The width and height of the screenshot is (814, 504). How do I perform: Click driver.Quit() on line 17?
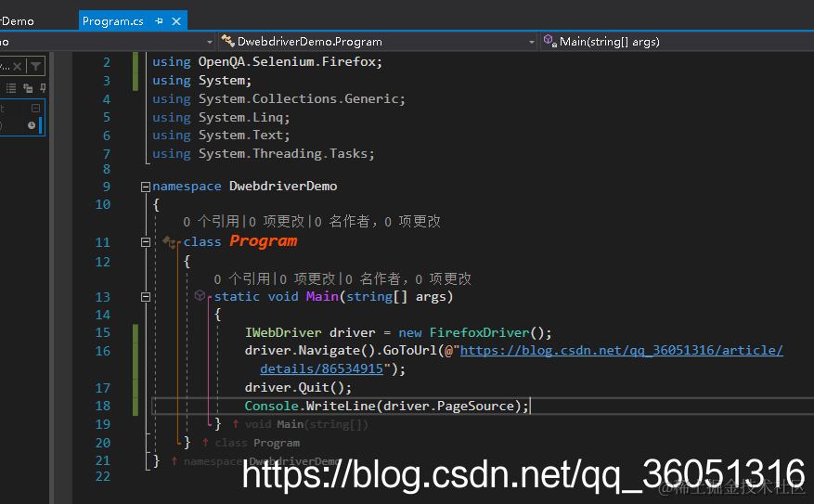(x=298, y=388)
